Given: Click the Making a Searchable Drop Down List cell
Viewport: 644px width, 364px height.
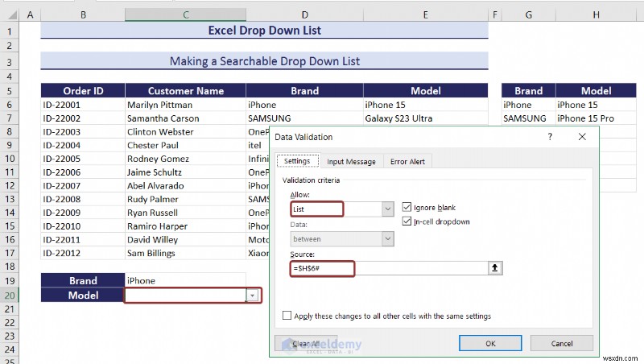Looking at the screenshot, I should tap(265, 61).
